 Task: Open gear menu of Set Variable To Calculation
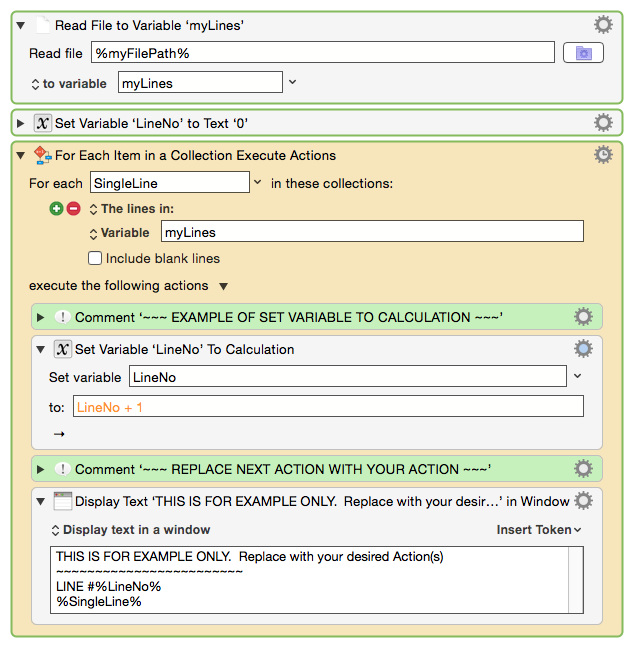click(583, 349)
